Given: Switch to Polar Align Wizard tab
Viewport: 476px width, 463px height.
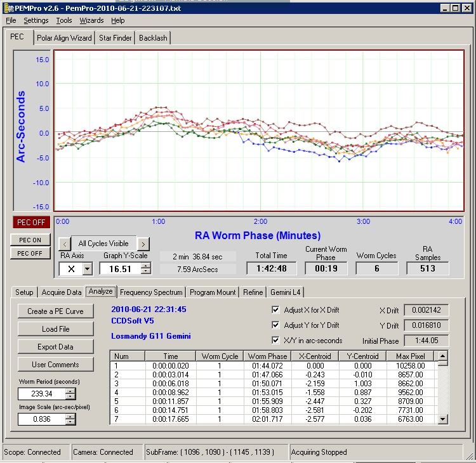Looking at the screenshot, I should 64,38.
